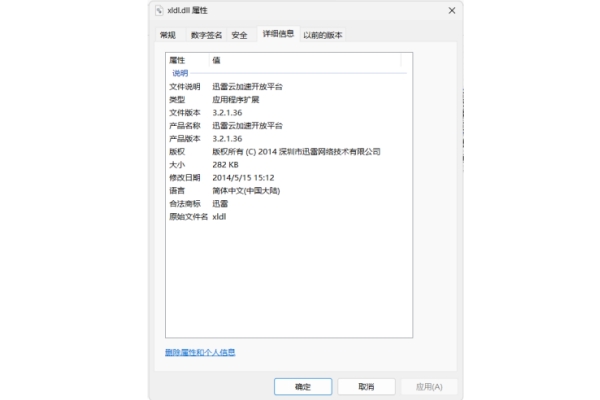Close the properties dialog window
This screenshot has width=600, height=400.
point(451,10)
